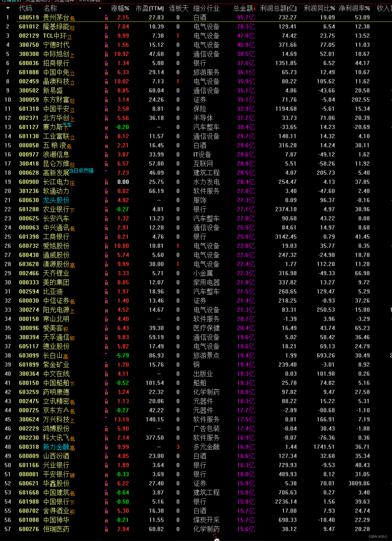Select stock name 比亚迪
Image resolution: width=392 pixels, height=541 pixels.
pyautogui.click(x=53, y=292)
